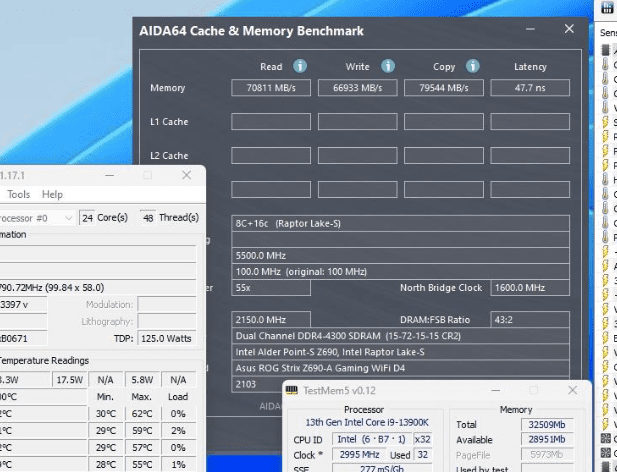
Task: Open the processor selection dropdown
Action: pyautogui.click(x=37, y=218)
